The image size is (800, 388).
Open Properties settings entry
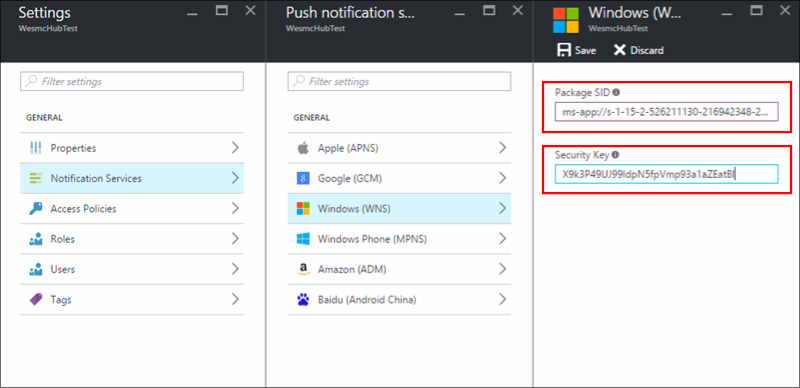click(x=132, y=148)
